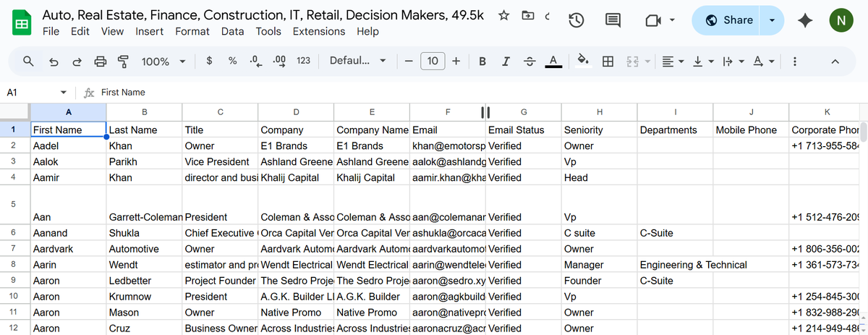The width and height of the screenshot is (868, 335).
Task: Select the cell Aardvark in column A
Action: [68, 249]
